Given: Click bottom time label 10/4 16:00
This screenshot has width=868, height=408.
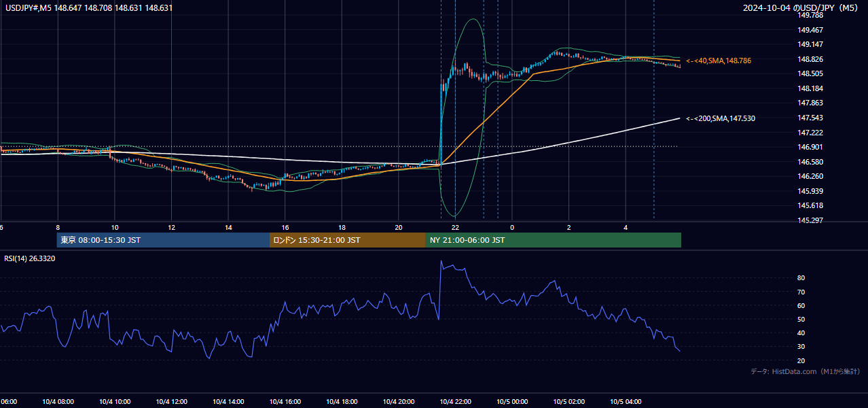Looking at the screenshot, I should pyautogui.click(x=285, y=402).
